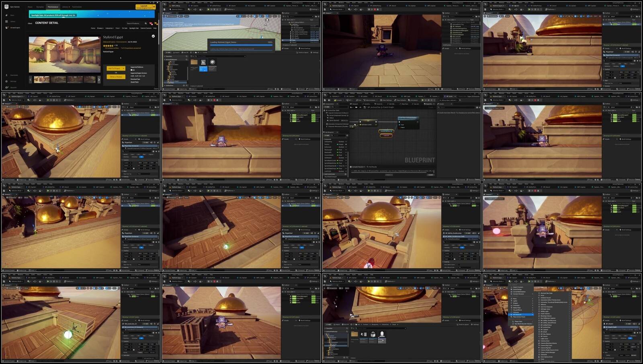Viewport: 643px width, 364px height.
Task: Click the green Play icon in the Blueprint editor toolbar
Action: (422, 100)
